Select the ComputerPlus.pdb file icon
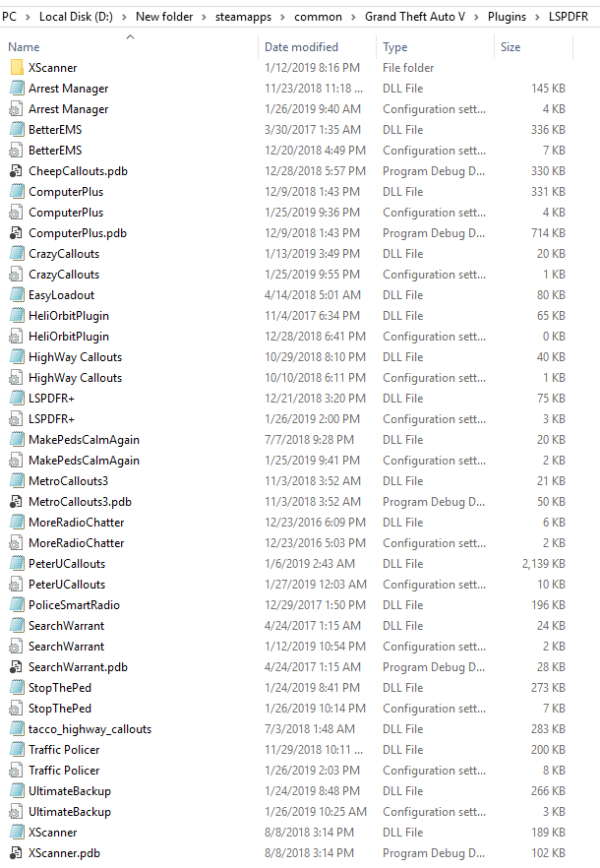 pos(17,233)
